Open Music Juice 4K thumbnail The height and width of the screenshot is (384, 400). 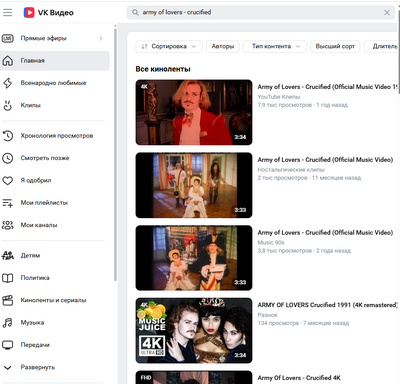pyautogui.click(x=194, y=331)
